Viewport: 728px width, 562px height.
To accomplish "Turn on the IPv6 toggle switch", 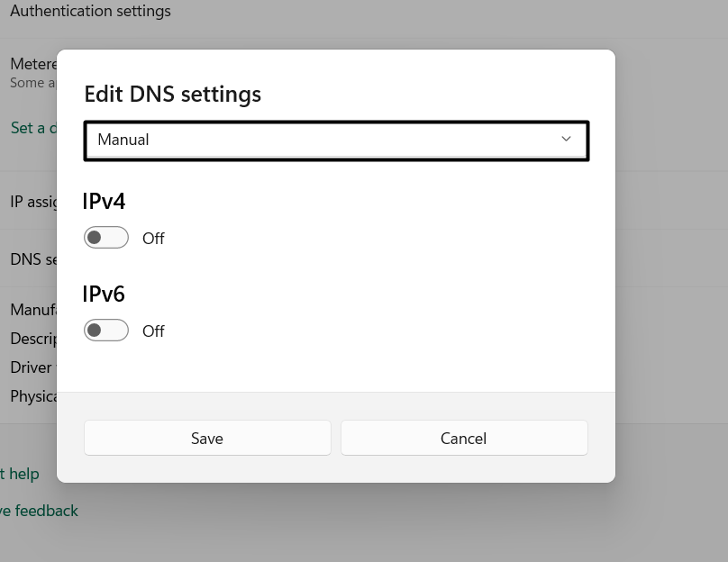I will pos(106,331).
